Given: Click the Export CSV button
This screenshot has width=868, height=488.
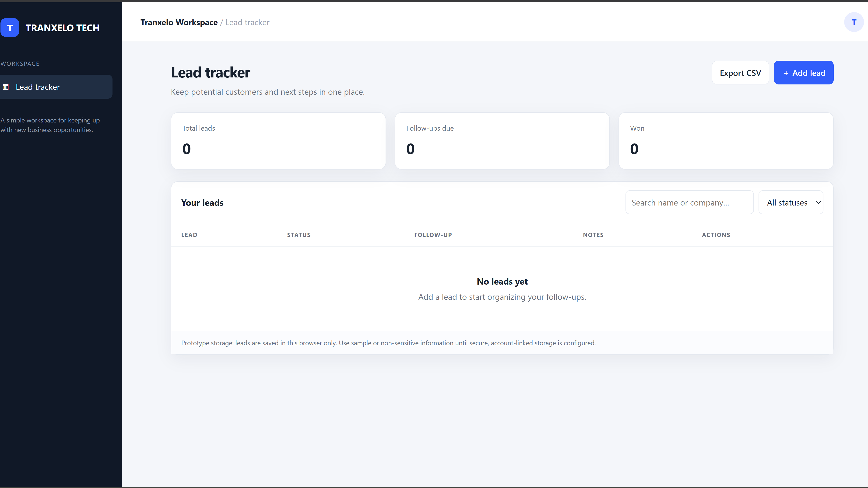Looking at the screenshot, I should [740, 73].
